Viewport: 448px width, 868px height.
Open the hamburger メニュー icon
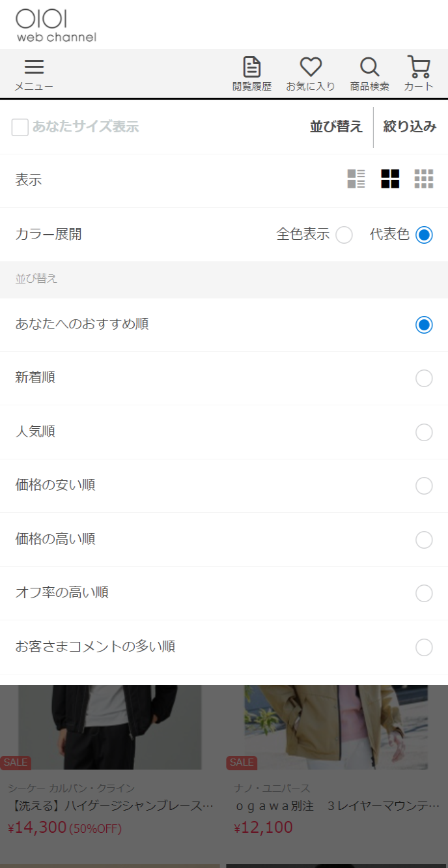(x=34, y=74)
